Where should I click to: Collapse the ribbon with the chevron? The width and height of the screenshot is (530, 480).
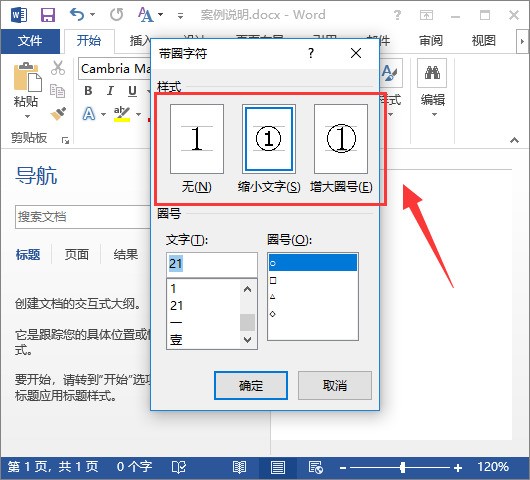coord(514,140)
